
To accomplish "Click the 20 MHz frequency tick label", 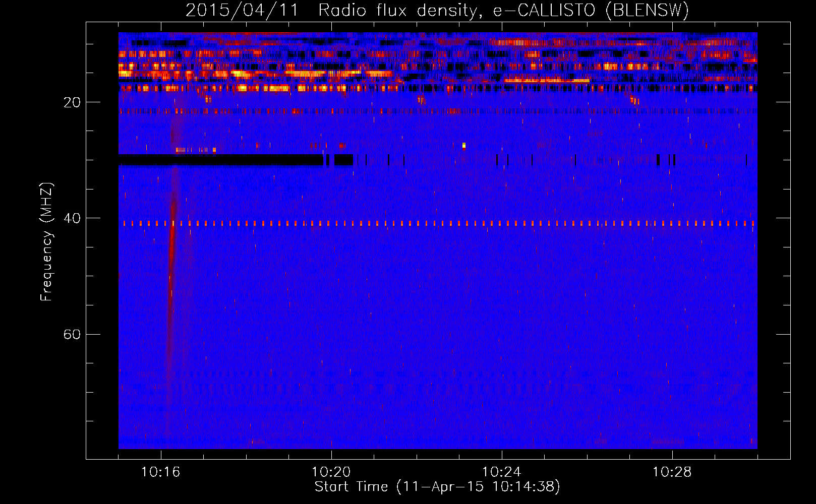I will [x=72, y=102].
